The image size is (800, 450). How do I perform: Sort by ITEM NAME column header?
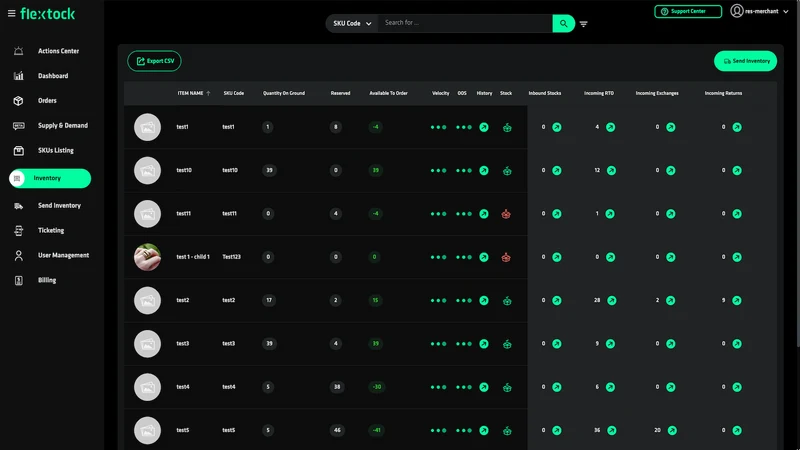click(x=193, y=93)
